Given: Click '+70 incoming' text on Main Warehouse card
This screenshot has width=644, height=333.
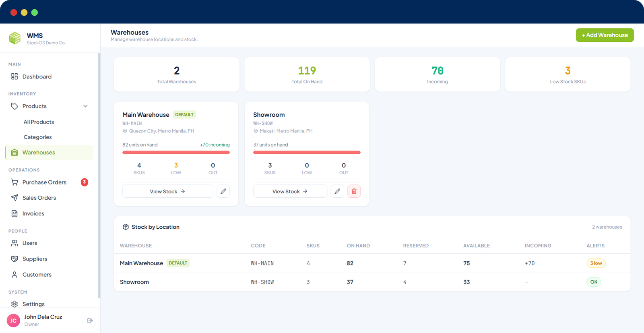Looking at the screenshot, I should point(215,145).
